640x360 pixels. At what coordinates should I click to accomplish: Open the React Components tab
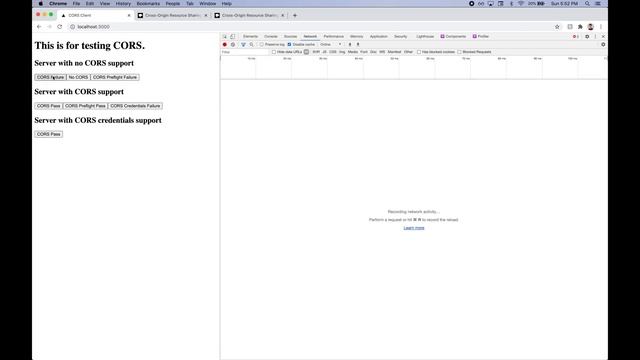coord(453,36)
